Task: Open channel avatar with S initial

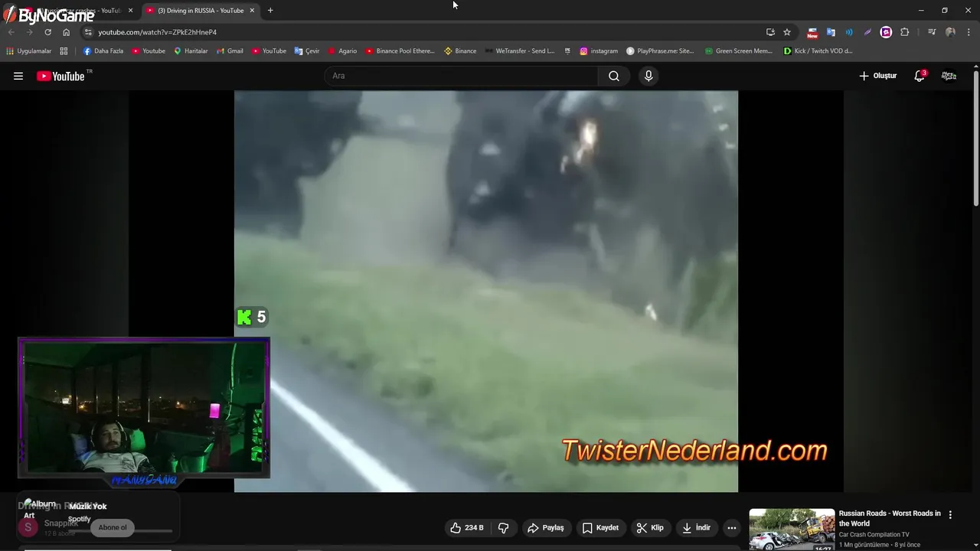Action: tap(28, 527)
